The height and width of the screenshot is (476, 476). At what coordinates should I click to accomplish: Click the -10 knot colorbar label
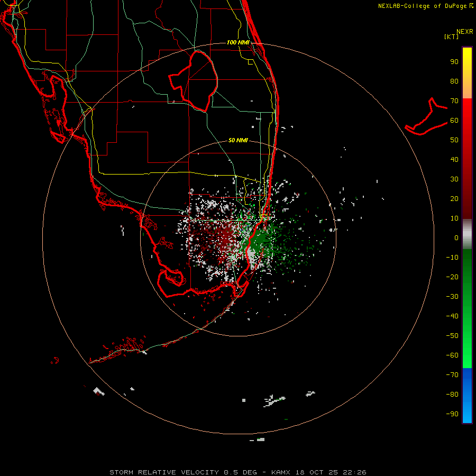[452, 258]
